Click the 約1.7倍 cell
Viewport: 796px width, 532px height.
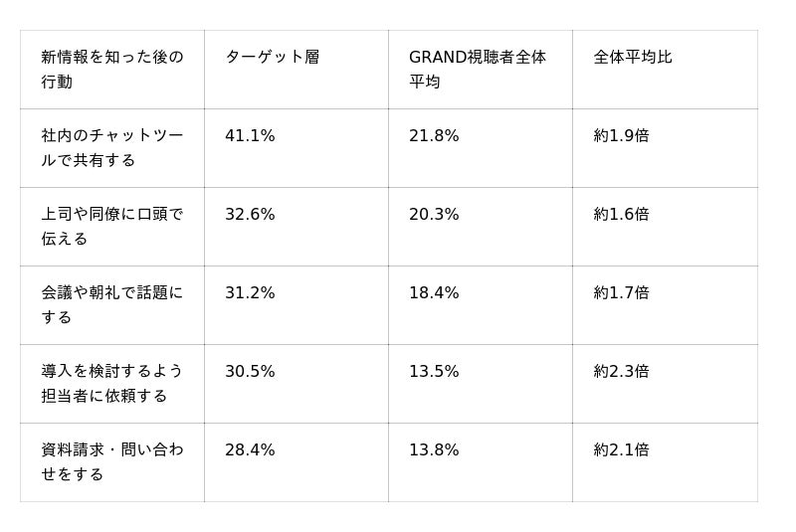[665, 305]
